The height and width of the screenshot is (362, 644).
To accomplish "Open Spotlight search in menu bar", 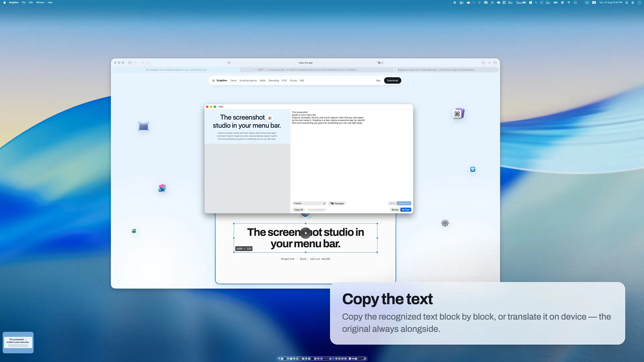I will point(536,2).
